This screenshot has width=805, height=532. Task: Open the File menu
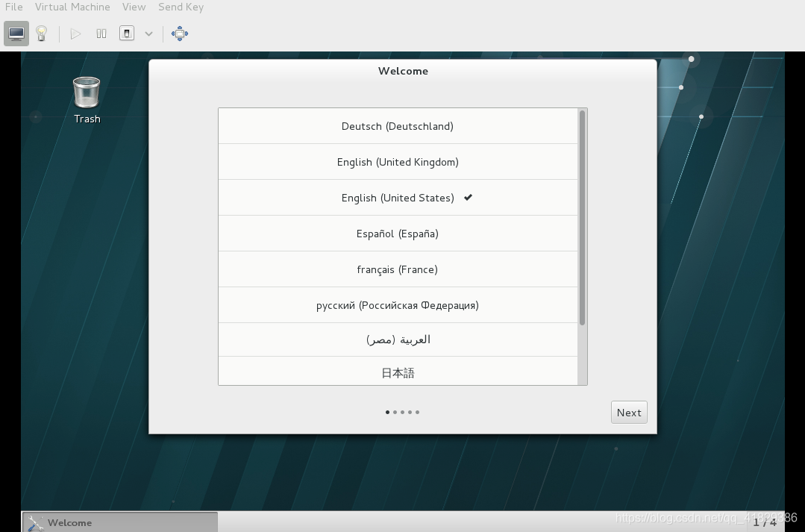coord(14,7)
